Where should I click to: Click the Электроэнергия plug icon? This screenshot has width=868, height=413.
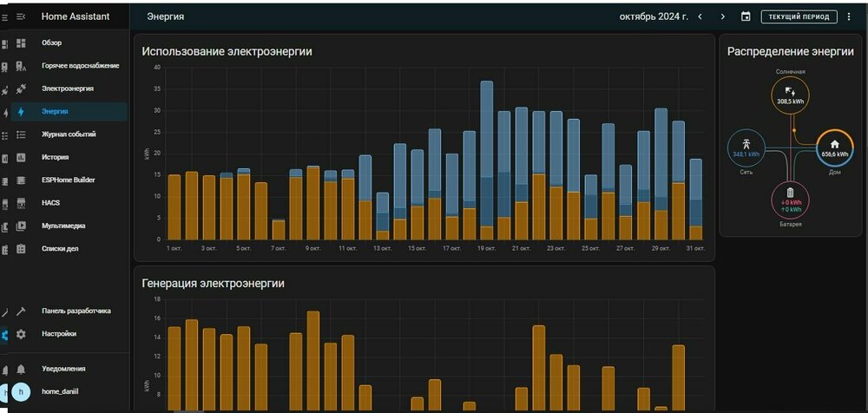coord(22,88)
